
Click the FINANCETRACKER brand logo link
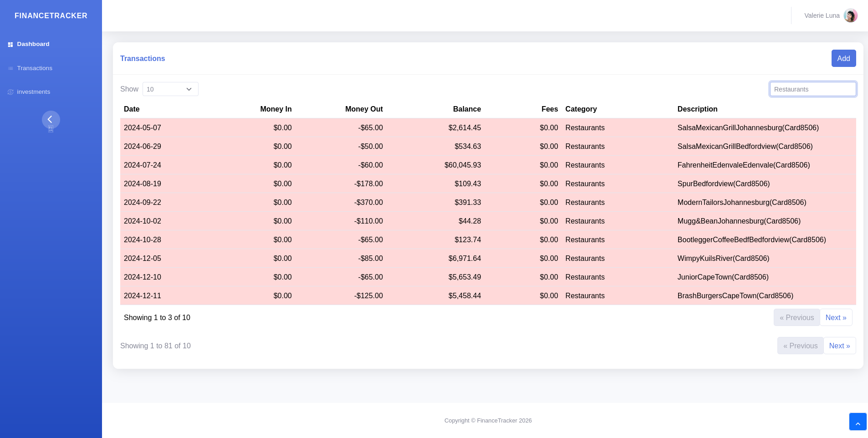coord(51,16)
